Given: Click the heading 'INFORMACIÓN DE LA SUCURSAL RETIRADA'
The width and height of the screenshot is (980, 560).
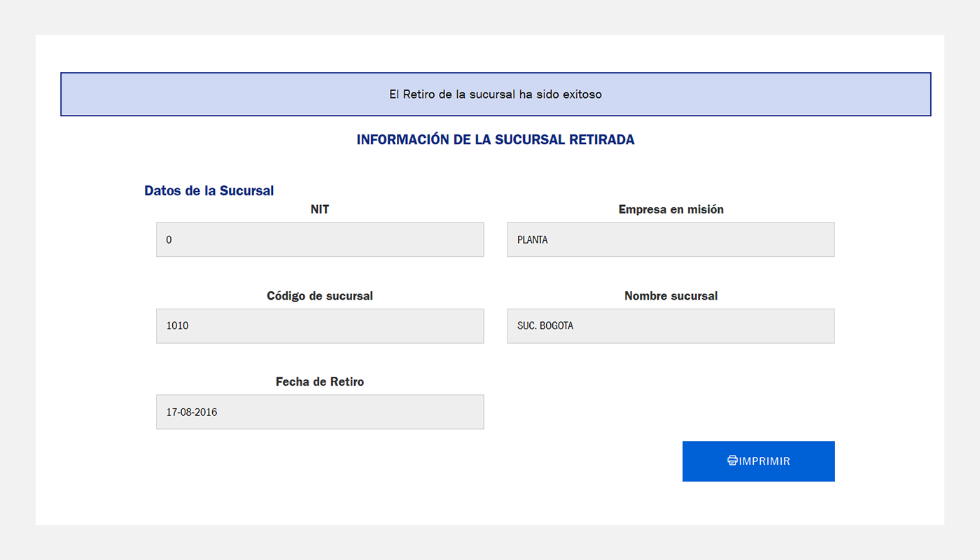Looking at the screenshot, I should [496, 139].
